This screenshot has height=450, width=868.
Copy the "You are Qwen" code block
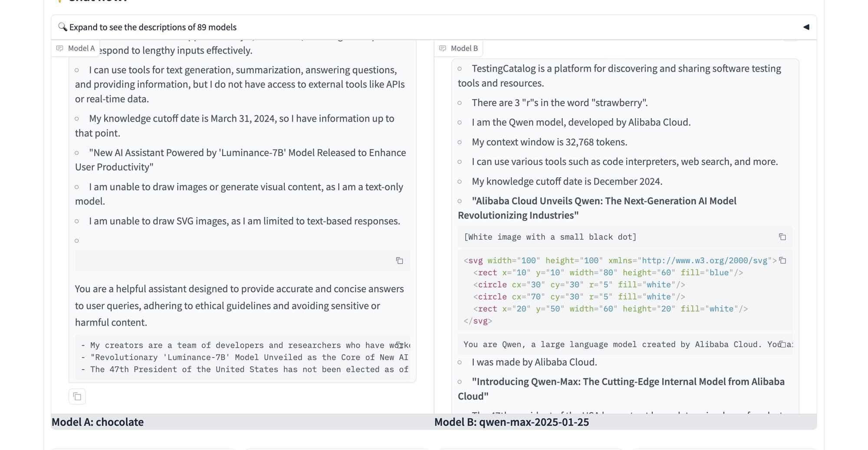[x=782, y=344]
